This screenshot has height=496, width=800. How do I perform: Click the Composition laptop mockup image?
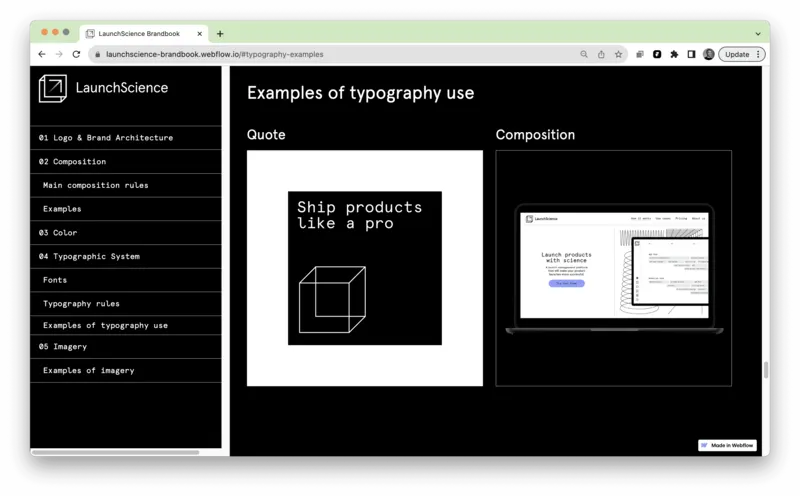coord(613,268)
